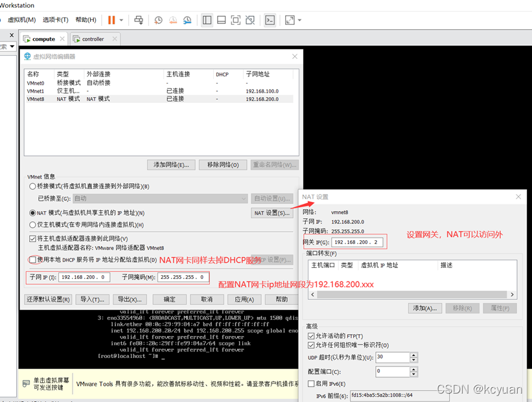Click the 应用(A) button
Screen dimensions: 532x402
click(x=244, y=299)
